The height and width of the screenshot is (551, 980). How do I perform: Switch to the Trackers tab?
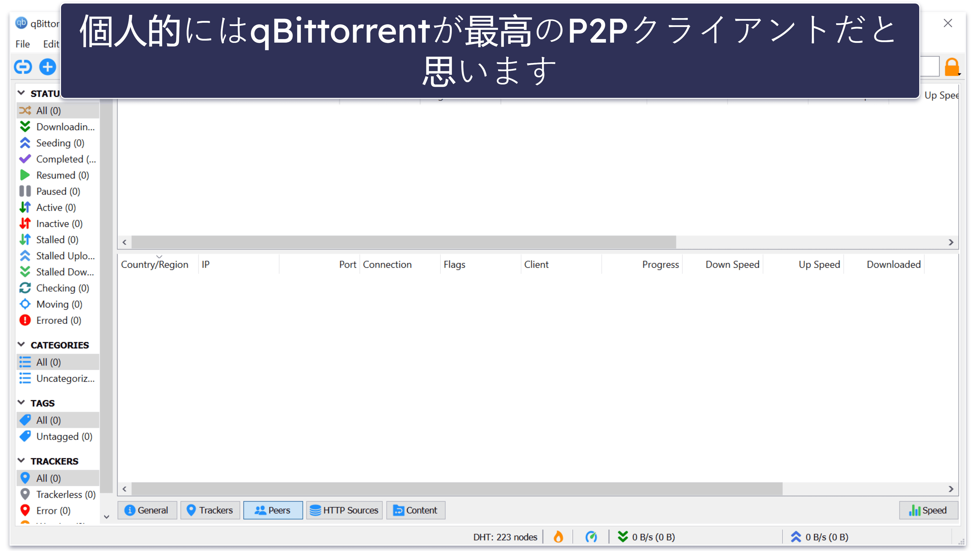(210, 510)
